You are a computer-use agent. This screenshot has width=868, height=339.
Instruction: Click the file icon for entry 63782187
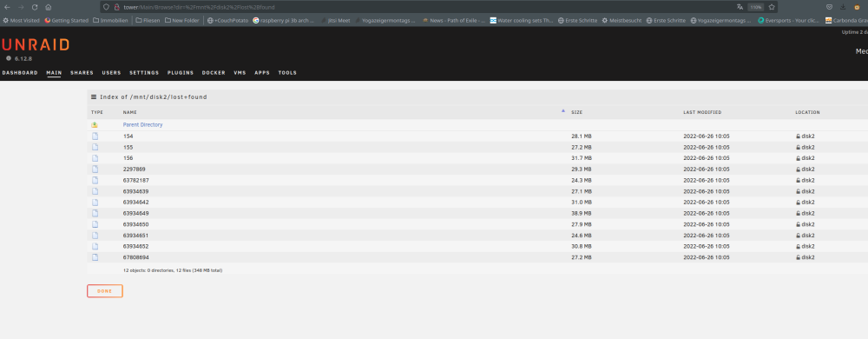point(95,180)
